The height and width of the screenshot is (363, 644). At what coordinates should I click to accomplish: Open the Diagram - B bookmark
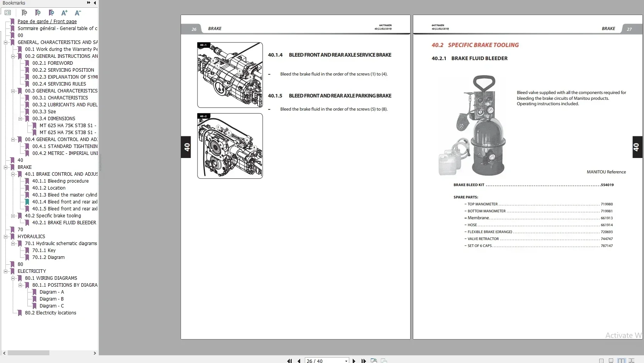(x=51, y=299)
